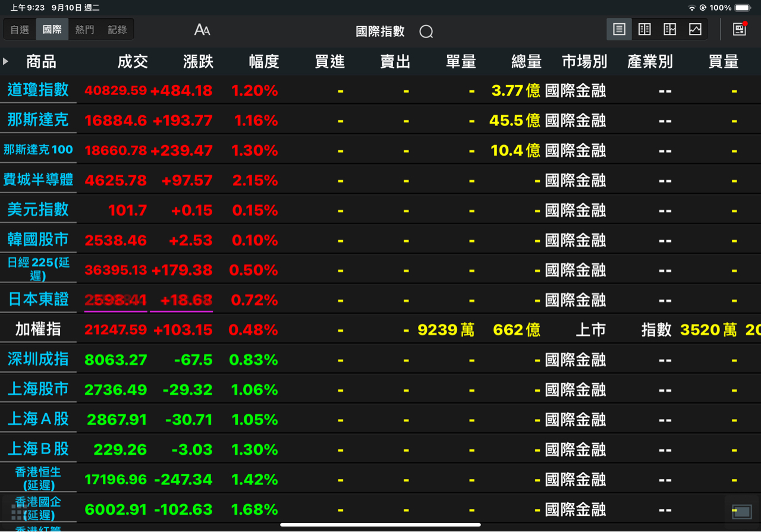Open search with the magnifier icon
Viewport: 761px width, 532px height.
(x=426, y=32)
